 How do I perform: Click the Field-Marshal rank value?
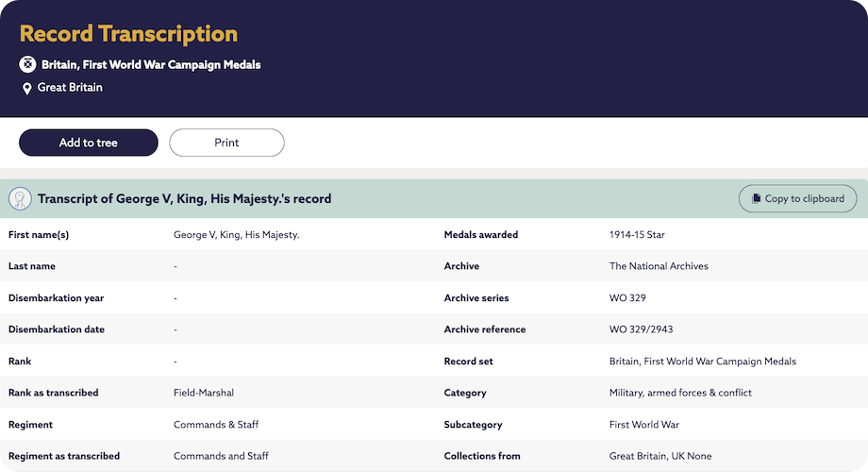(x=204, y=393)
